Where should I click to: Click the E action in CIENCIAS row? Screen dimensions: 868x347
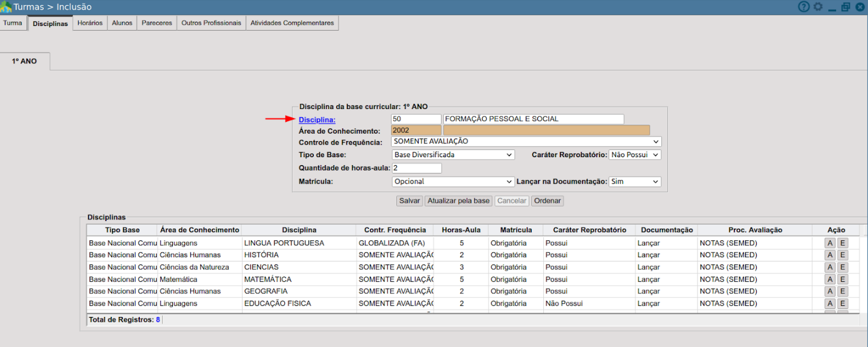click(843, 267)
